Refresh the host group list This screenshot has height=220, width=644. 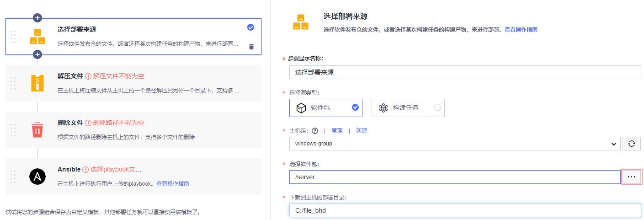(x=632, y=144)
